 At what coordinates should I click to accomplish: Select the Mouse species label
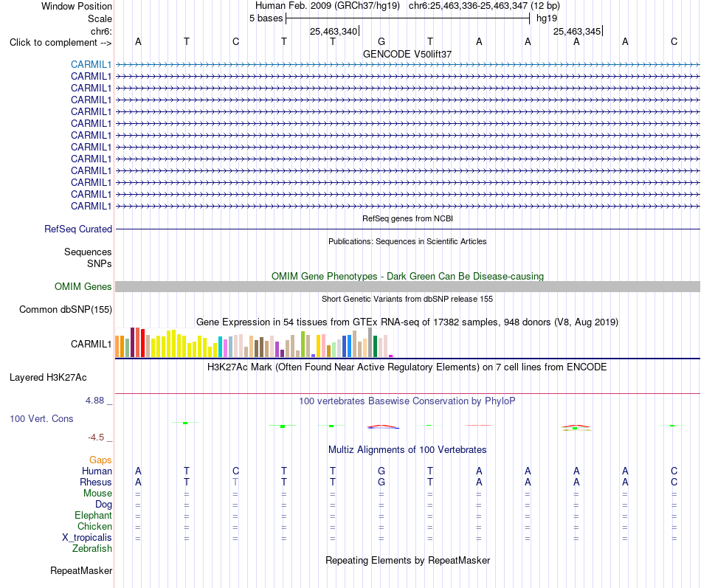(97, 494)
